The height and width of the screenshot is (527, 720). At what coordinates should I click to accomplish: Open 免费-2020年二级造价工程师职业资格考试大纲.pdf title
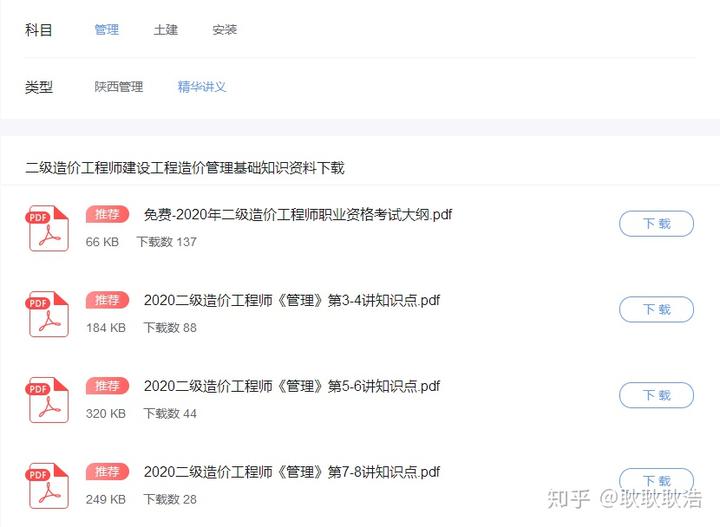click(298, 214)
